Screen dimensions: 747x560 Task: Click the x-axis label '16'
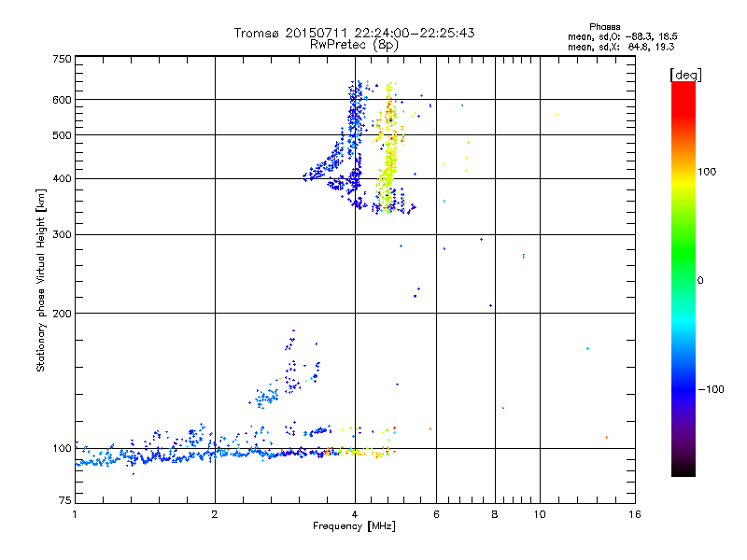coord(635,514)
